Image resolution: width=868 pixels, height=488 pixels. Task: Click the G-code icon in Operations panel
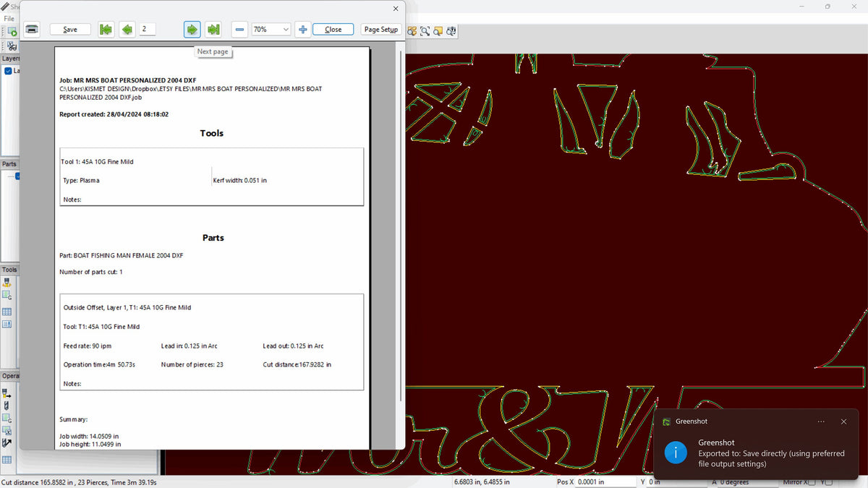point(7,419)
